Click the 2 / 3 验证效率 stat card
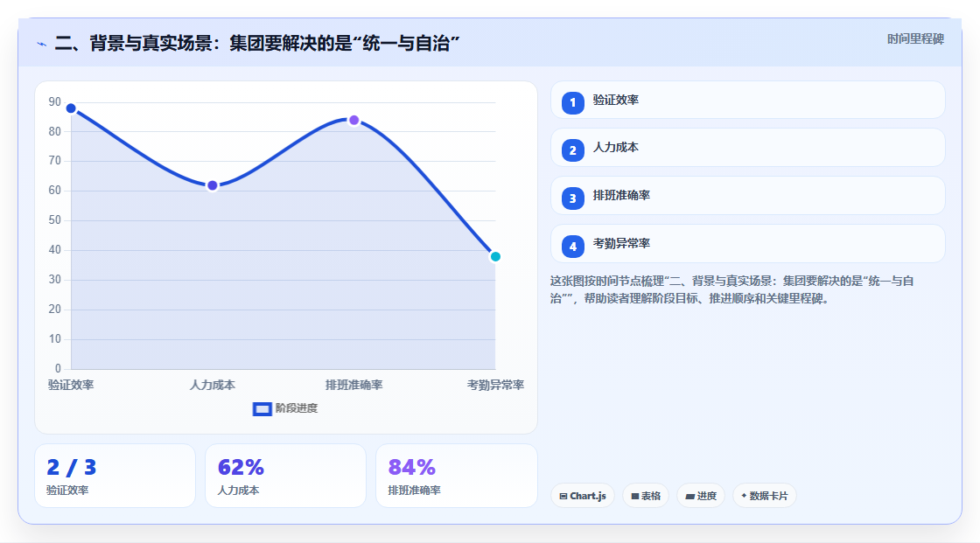The height and width of the screenshot is (543, 980). point(115,476)
